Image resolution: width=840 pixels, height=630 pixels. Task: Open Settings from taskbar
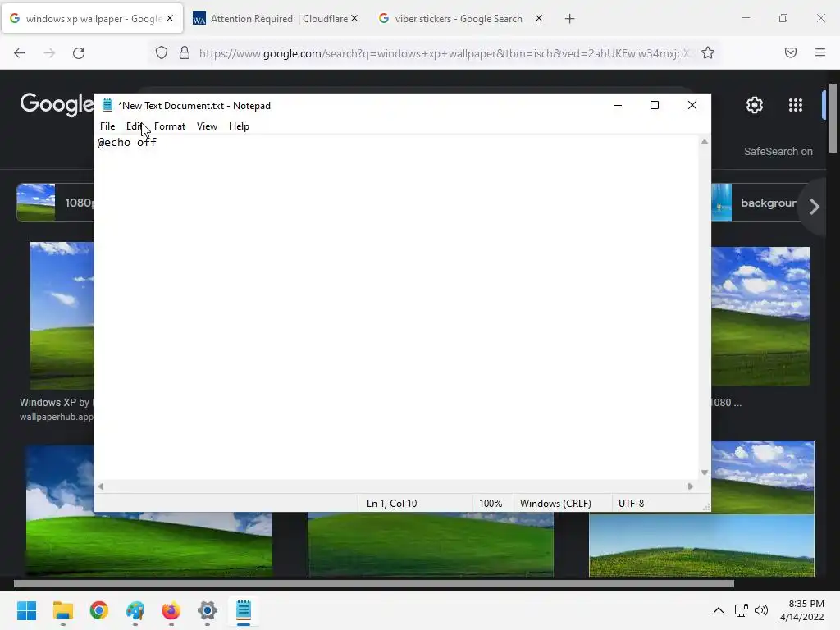point(208,610)
